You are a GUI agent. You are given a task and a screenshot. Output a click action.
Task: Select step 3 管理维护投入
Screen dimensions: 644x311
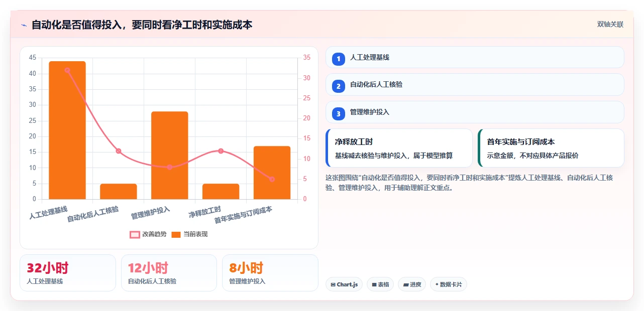(475, 112)
